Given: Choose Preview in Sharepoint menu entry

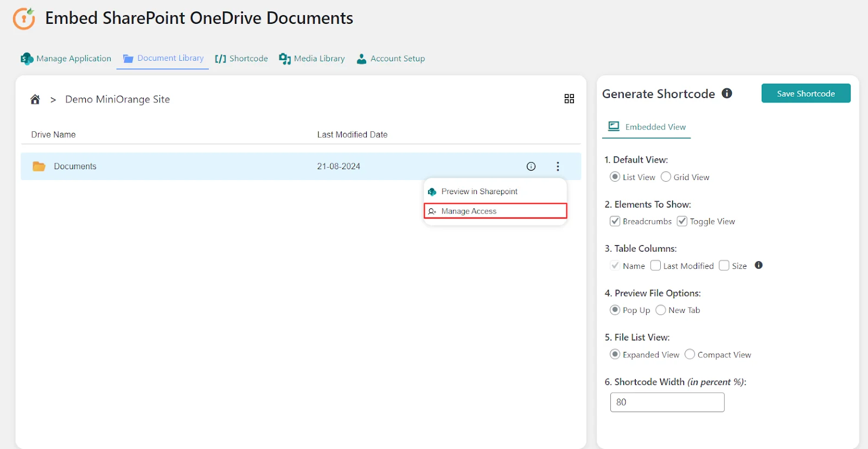Looking at the screenshot, I should point(495,191).
